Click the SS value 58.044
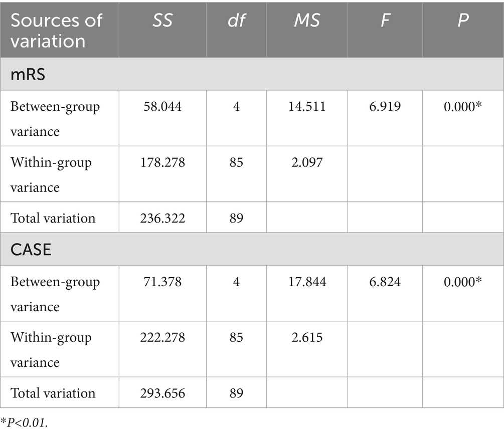Image resolution: width=504 pixels, height=435 pixels. (x=162, y=107)
